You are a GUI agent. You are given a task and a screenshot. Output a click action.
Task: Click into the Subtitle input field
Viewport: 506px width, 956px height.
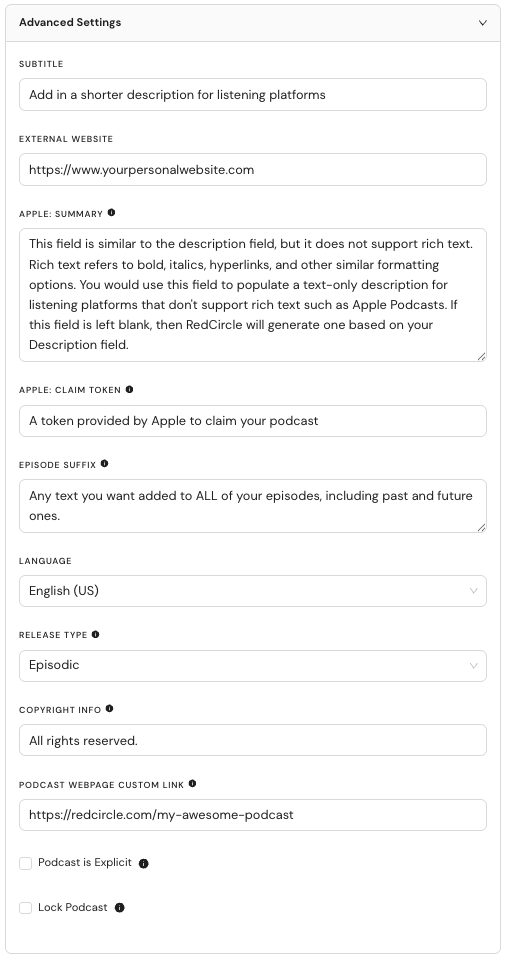click(x=253, y=95)
